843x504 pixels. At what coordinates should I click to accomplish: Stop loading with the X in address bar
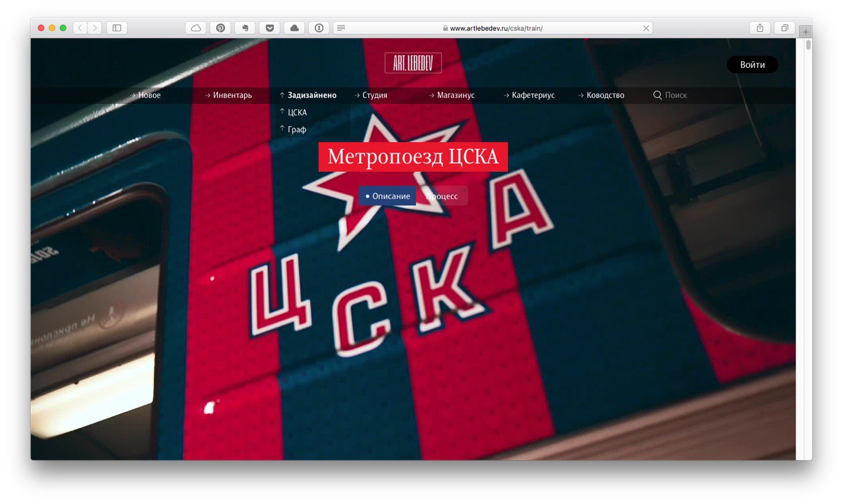pos(646,28)
